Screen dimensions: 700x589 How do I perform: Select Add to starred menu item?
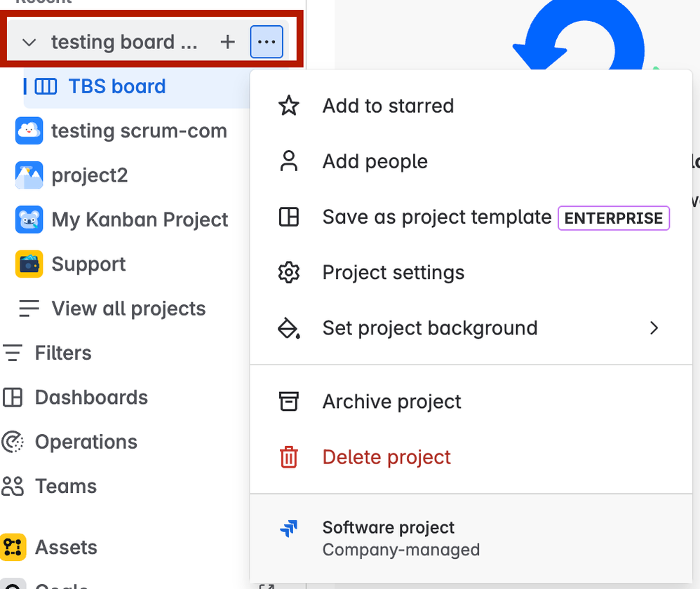pyautogui.click(x=471, y=106)
